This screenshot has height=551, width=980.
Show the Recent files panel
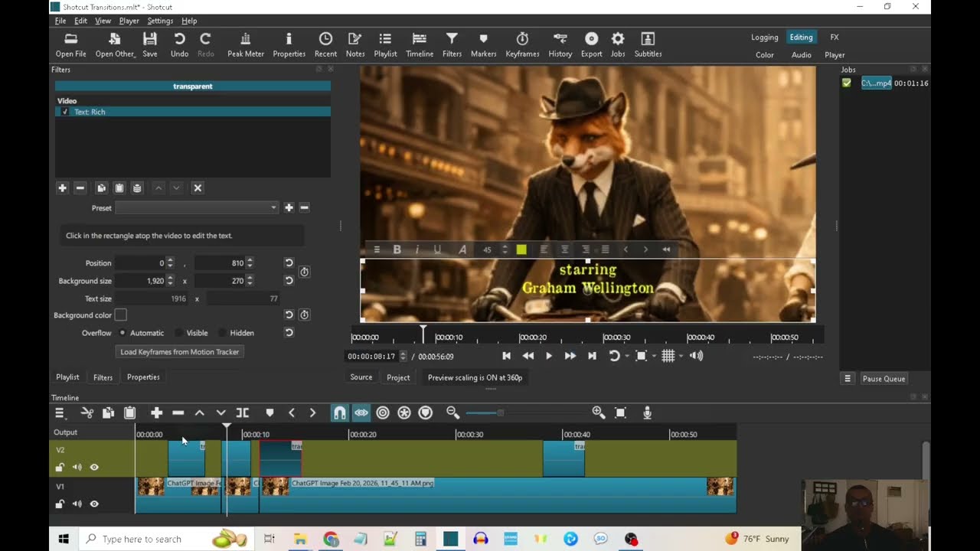(x=325, y=44)
